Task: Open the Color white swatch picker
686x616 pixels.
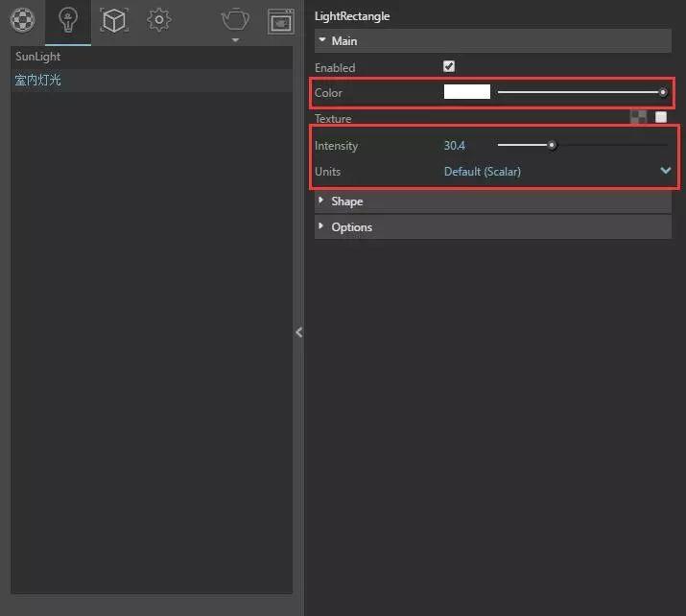Action: pos(467,92)
